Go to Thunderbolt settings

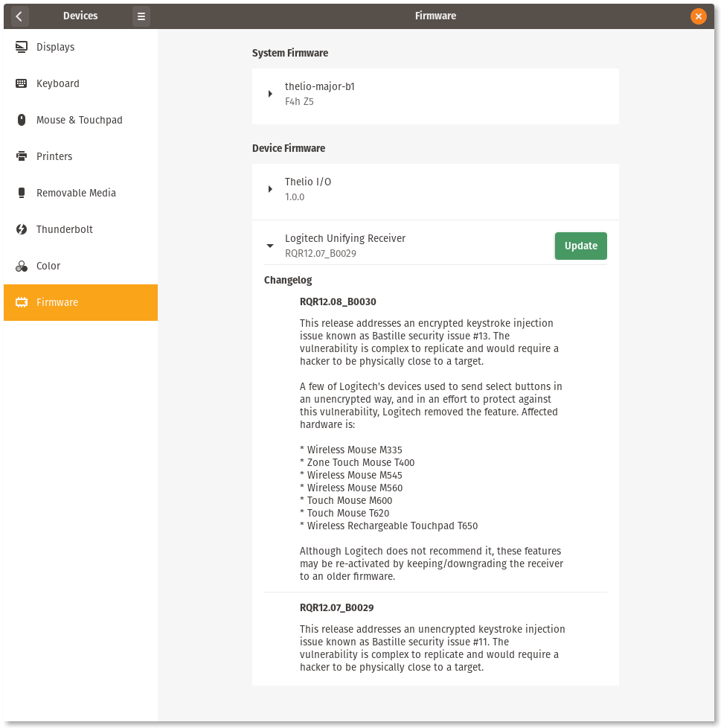80,229
